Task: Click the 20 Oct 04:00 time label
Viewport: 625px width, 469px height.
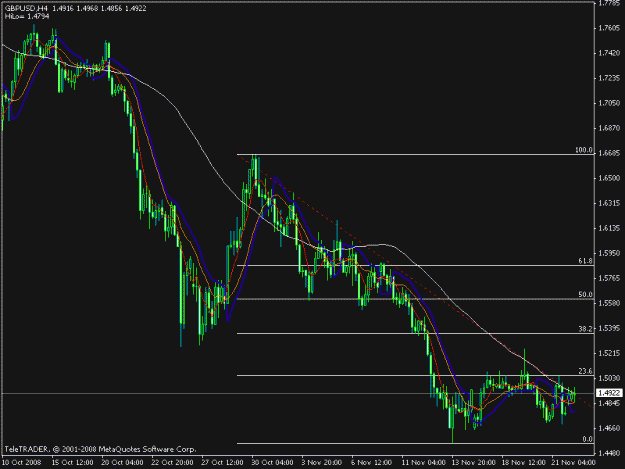Action: pos(122,463)
